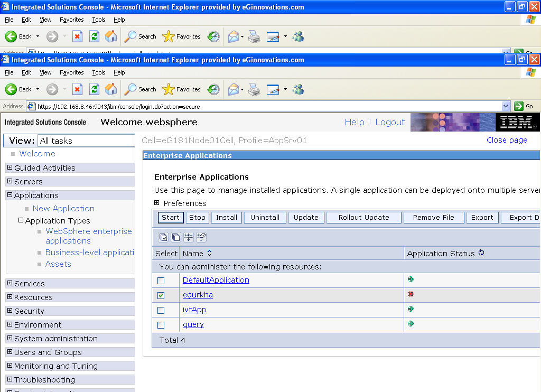541x392 pixels.
Task: Click the Uninstall button
Action: 265,217
